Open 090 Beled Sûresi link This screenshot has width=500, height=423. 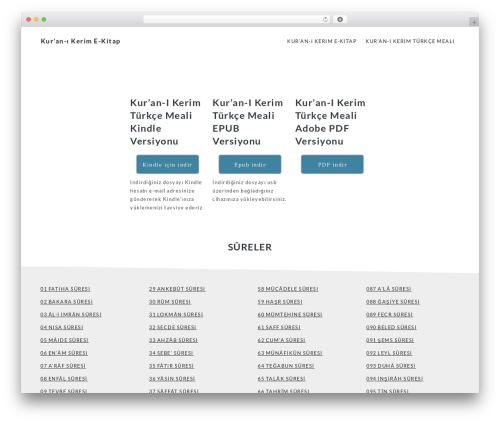click(391, 327)
